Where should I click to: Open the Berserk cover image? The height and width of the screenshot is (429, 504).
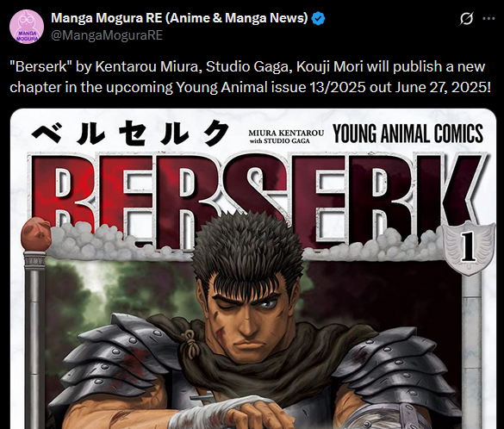[253, 269]
